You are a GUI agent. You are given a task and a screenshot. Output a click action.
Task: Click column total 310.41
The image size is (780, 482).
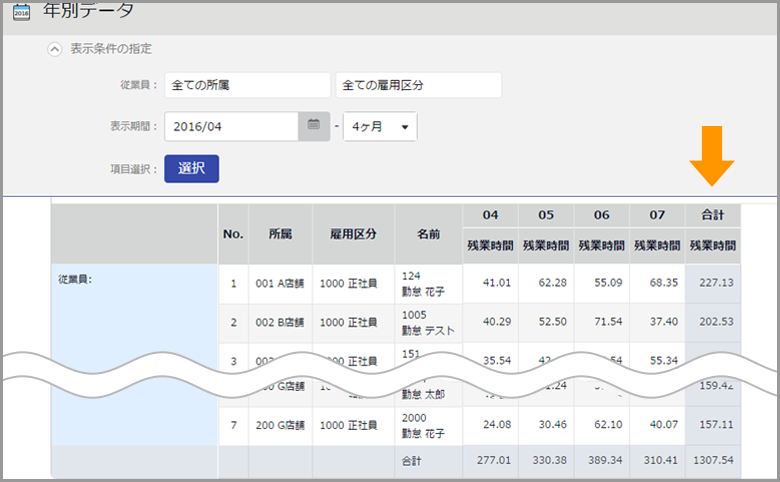pyautogui.click(x=661, y=460)
